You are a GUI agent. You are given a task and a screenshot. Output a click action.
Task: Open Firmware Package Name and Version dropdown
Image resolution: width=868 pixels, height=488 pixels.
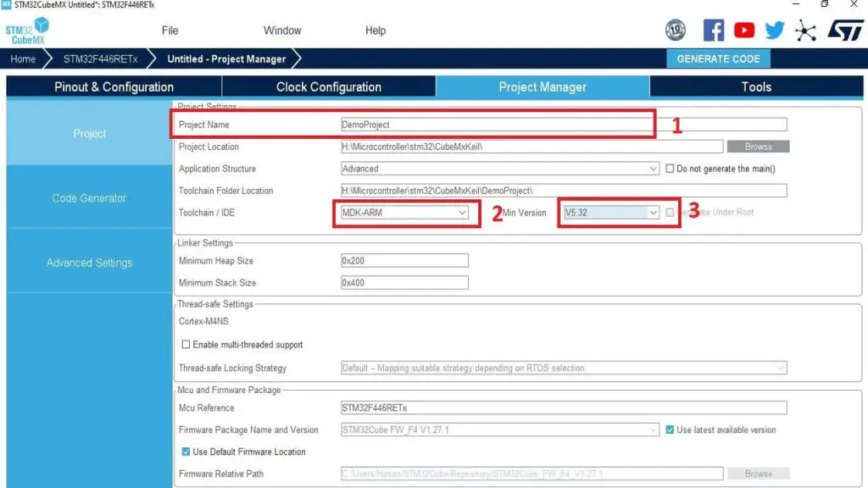500,430
